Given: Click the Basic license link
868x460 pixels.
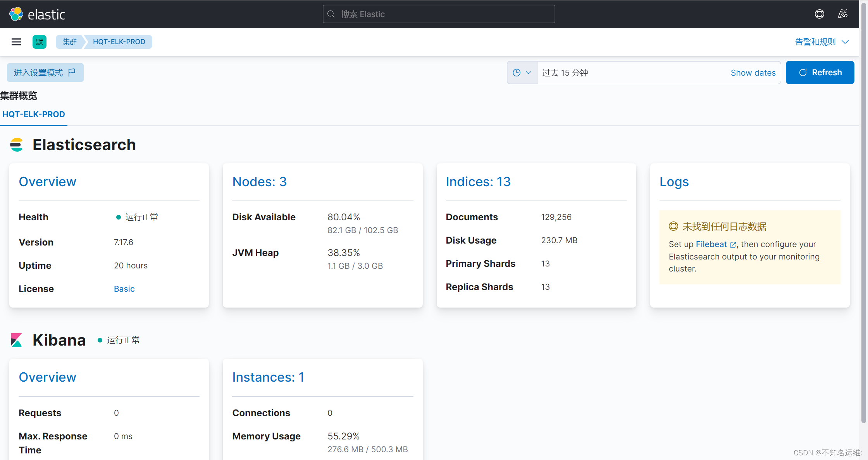Looking at the screenshot, I should [124, 289].
